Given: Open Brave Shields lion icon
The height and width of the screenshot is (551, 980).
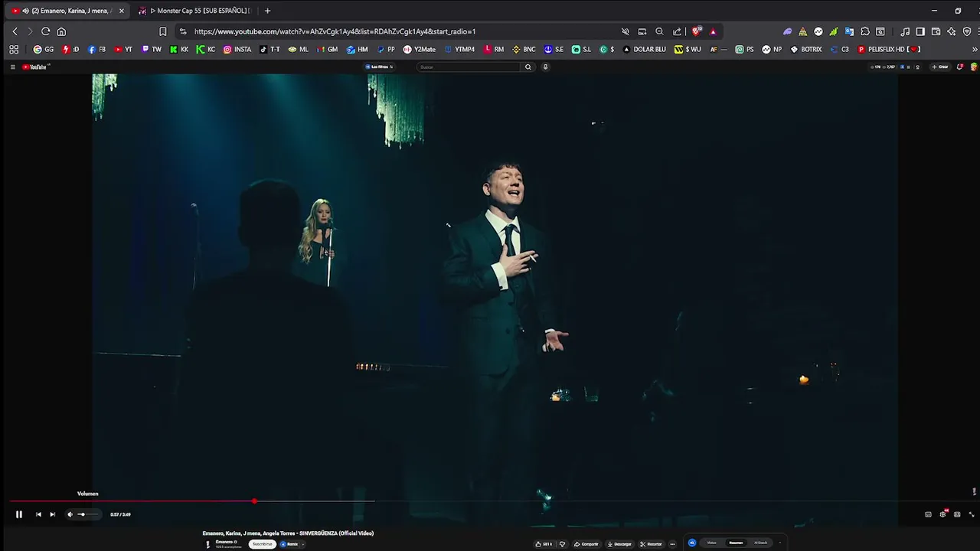Looking at the screenshot, I should [696, 31].
